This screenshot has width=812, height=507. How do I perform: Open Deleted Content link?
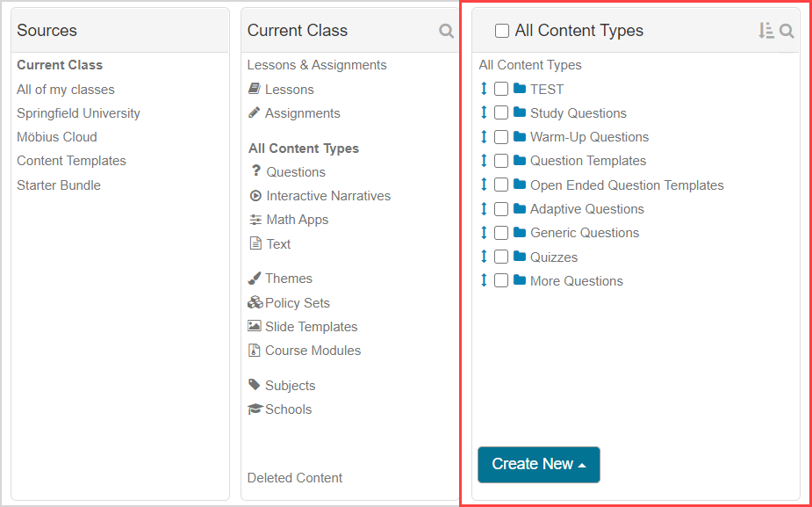click(x=295, y=478)
